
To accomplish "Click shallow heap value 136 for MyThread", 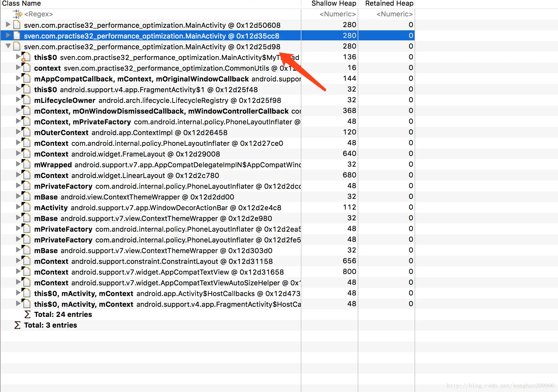I will tap(349, 57).
